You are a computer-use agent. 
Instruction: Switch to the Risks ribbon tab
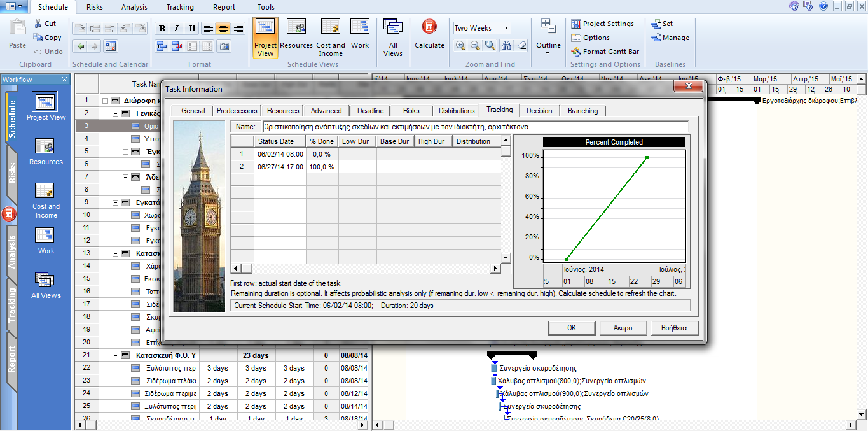[95, 7]
